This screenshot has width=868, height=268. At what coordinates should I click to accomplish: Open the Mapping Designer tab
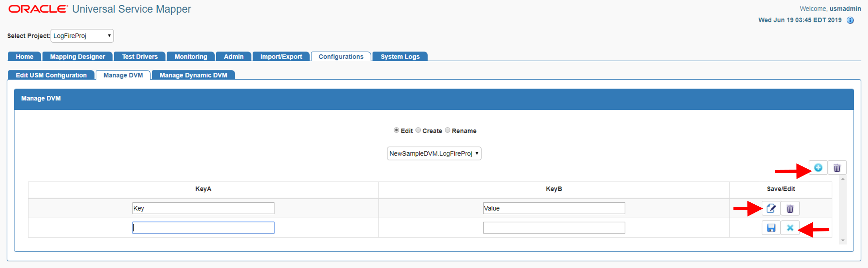click(78, 57)
